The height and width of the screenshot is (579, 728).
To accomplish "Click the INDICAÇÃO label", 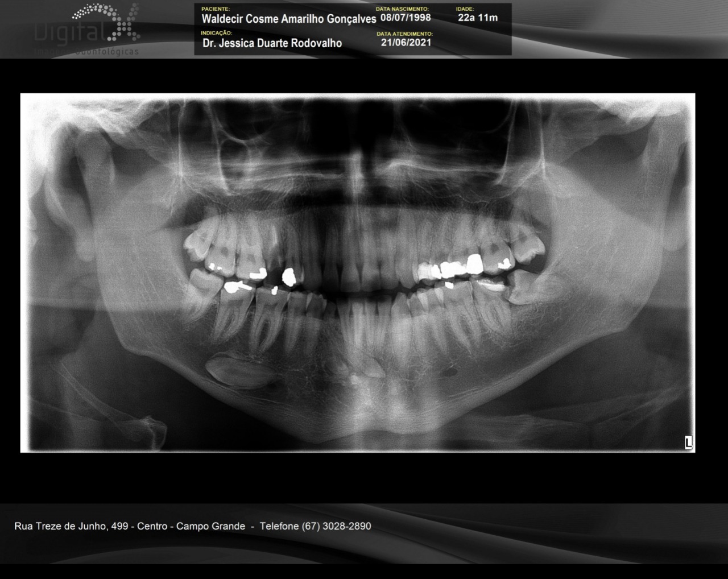I will click(216, 33).
